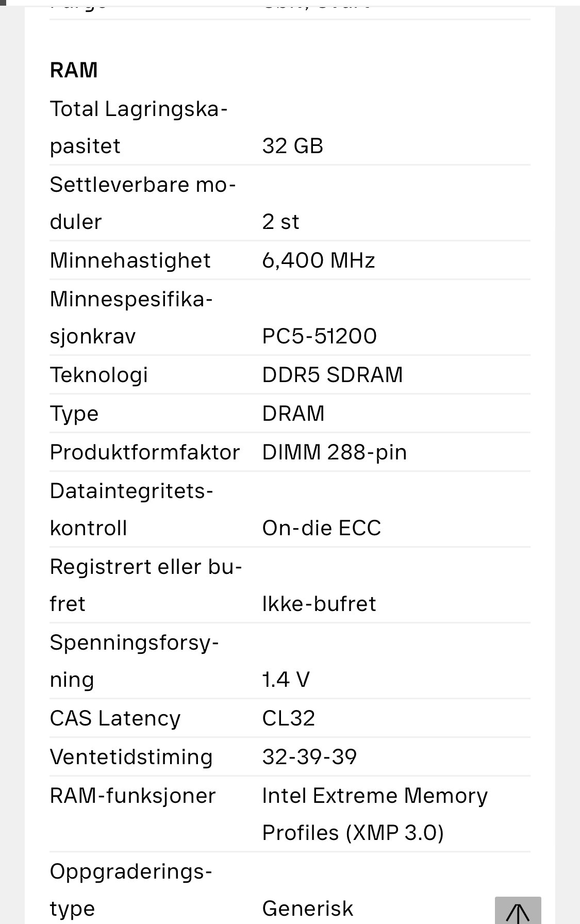
Task: Select the Ikke-bufret value
Action: (319, 604)
